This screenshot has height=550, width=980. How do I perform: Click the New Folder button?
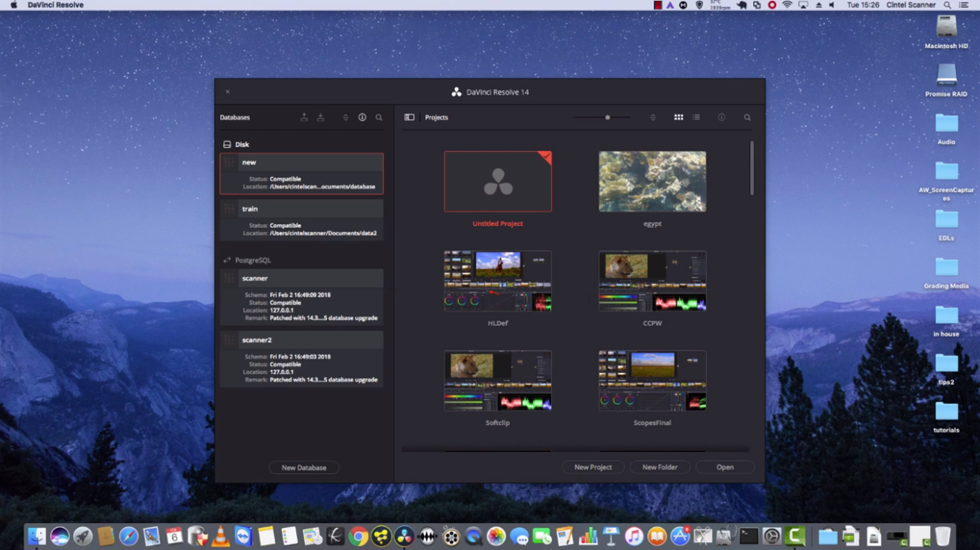click(660, 467)
